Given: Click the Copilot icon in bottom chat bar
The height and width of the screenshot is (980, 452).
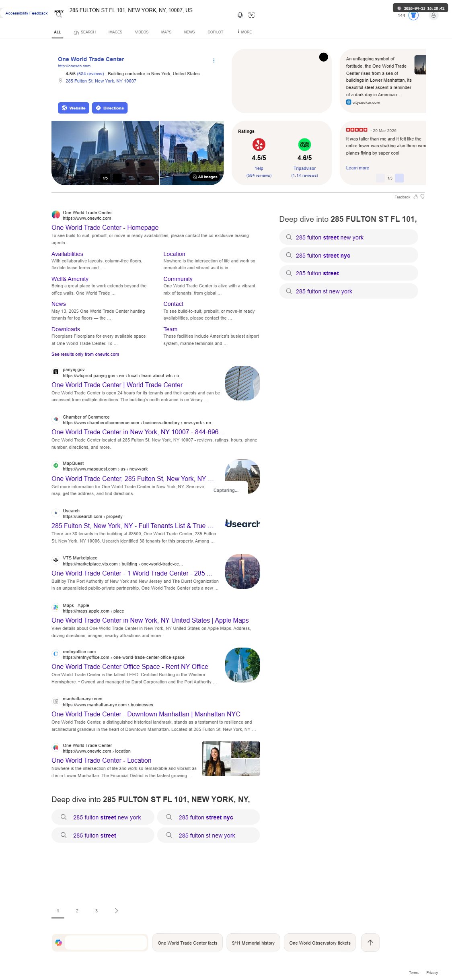Looking at the screenshot, I should click(59, 943).
